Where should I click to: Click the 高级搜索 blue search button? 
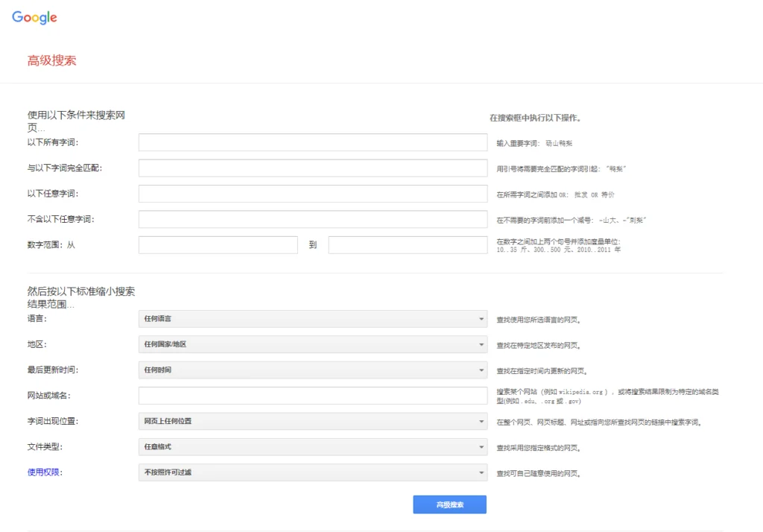pyautogui.click(x=449, y=504)
